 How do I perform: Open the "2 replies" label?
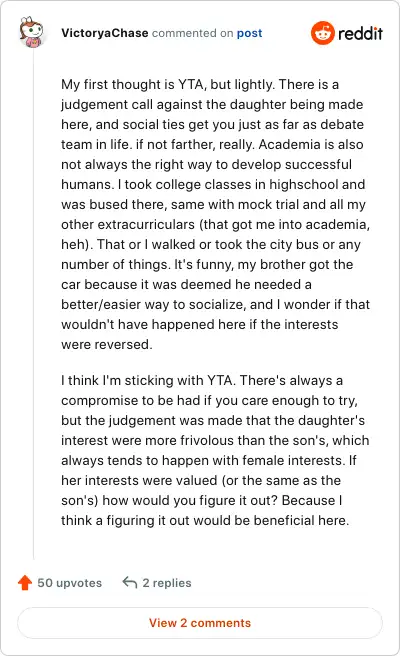pos(167,583)
